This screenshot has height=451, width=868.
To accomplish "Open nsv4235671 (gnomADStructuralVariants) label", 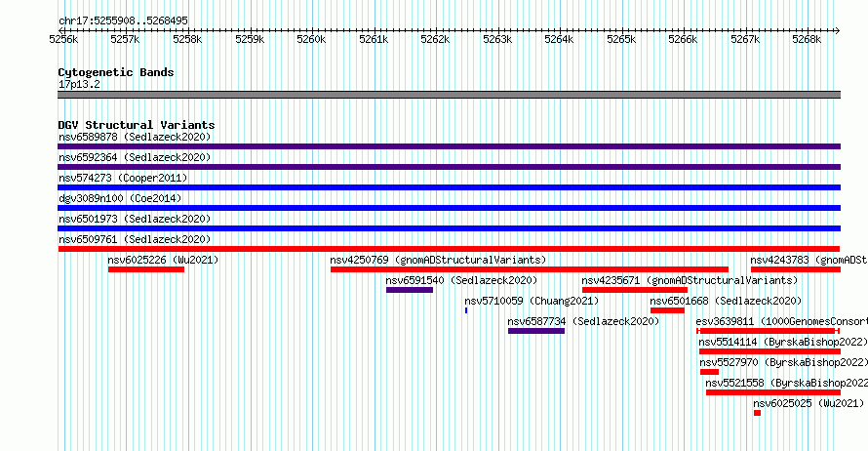I will click(x=690, y=280).
